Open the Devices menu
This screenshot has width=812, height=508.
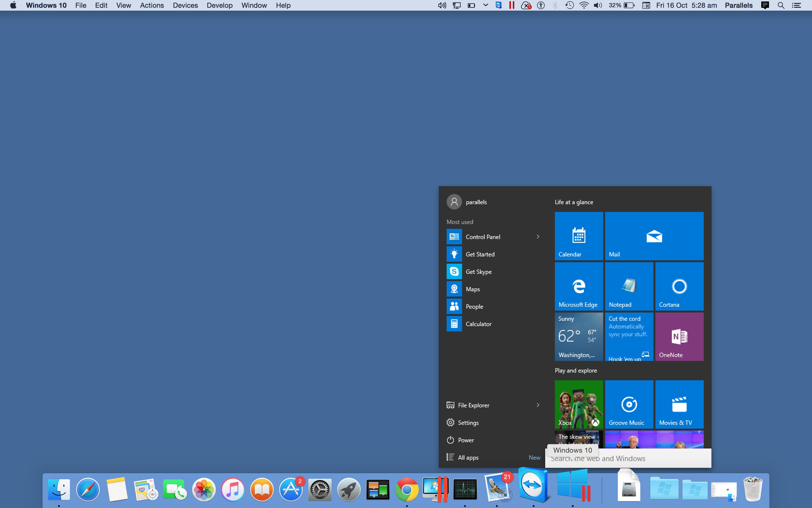pos(185,5)
